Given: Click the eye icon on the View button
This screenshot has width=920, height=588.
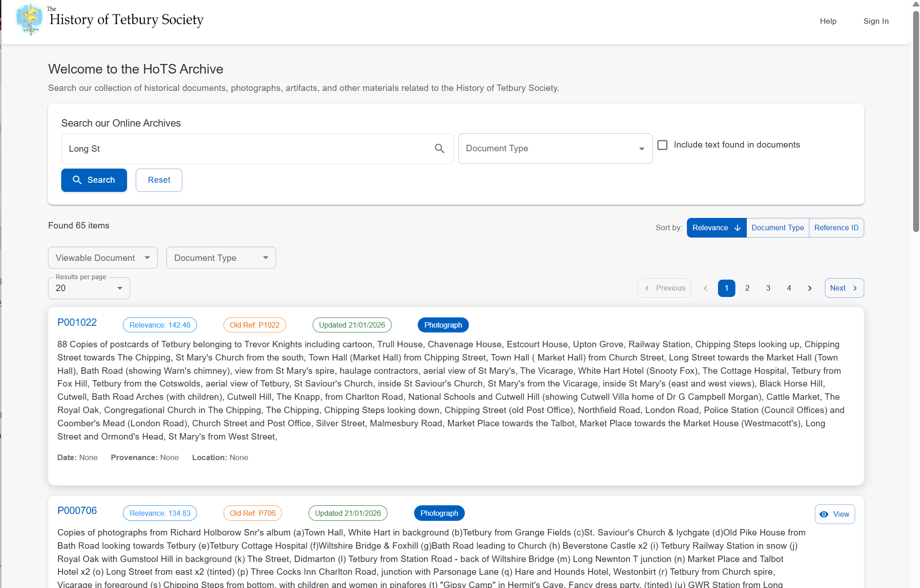Looking at the screenshot, I should click(824, 514).
